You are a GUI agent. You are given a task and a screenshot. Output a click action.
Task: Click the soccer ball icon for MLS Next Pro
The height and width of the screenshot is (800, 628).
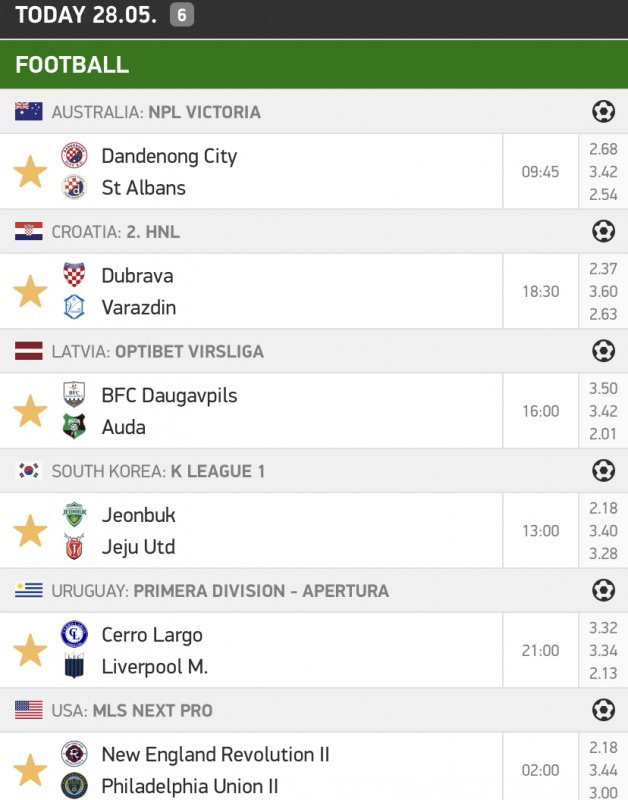(603, 710)
